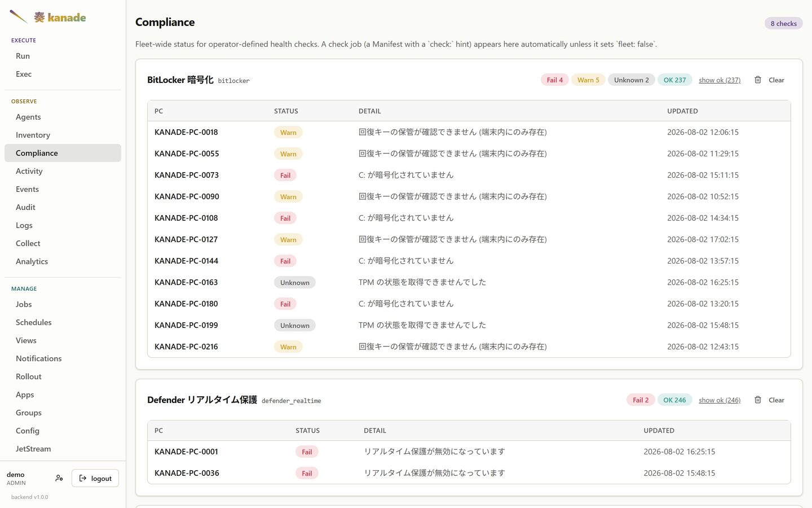Open Notifications settings
This screenshot has height=508, width=812.
63,358
